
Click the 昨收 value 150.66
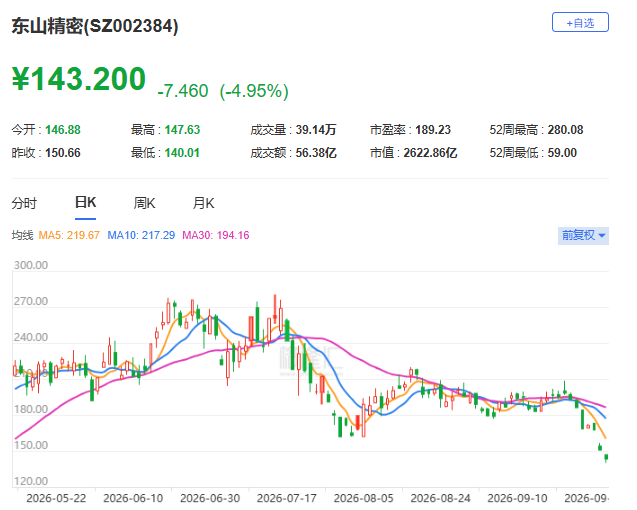pos(63,153)
